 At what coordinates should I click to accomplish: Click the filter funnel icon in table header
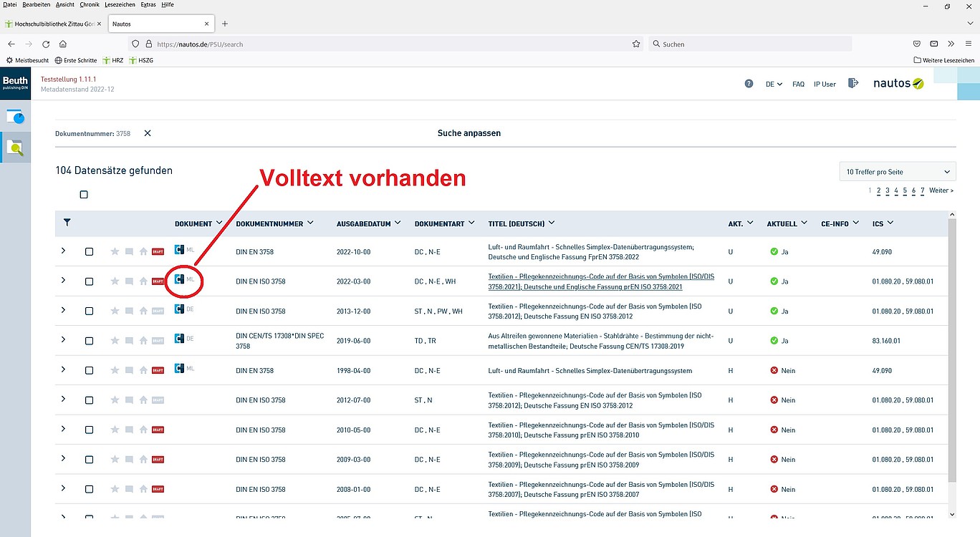point(67,223)
